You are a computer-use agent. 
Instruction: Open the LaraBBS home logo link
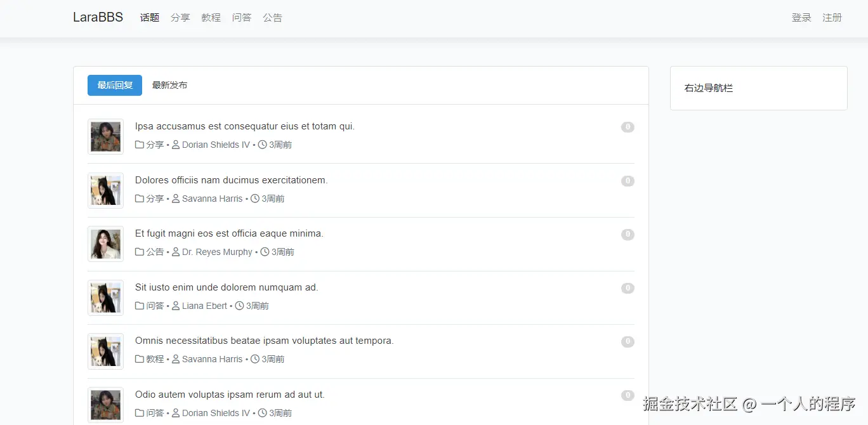click(98, 17)
